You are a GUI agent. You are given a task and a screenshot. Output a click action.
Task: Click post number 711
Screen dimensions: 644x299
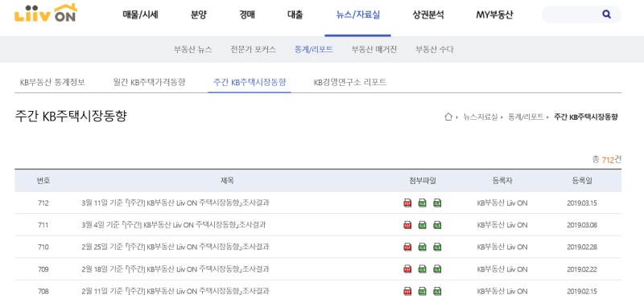(43, 225)
